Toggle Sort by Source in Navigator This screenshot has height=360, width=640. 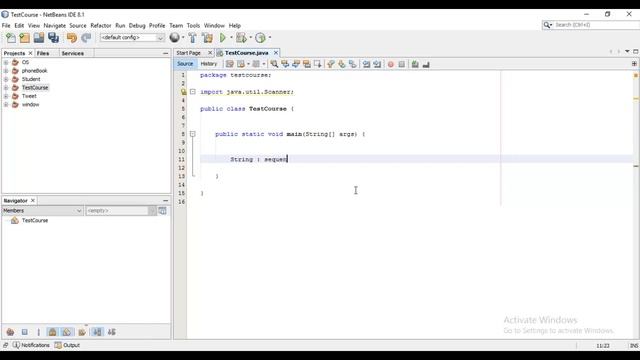tap(112, 332)
